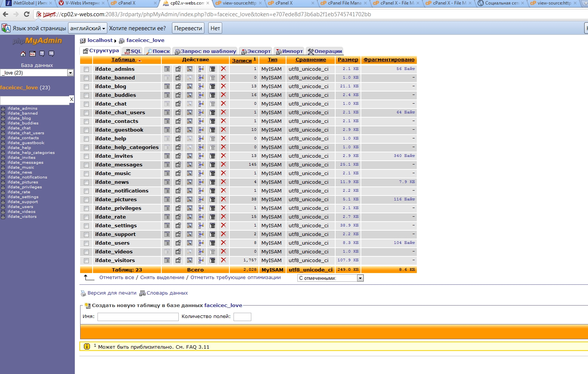Open ifdate_help_categories in the sidebar list

pyautogui.click(x=31, y=153)
